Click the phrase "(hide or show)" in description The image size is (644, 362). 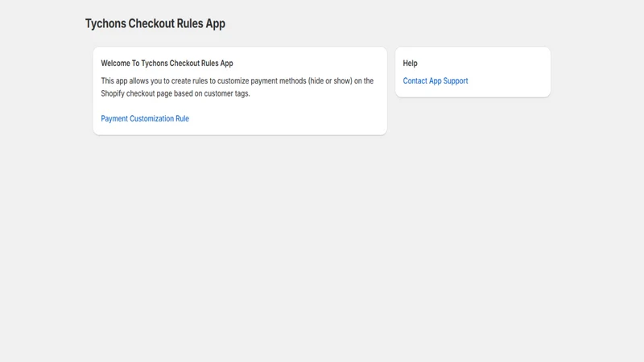click(x=330, y=81)
